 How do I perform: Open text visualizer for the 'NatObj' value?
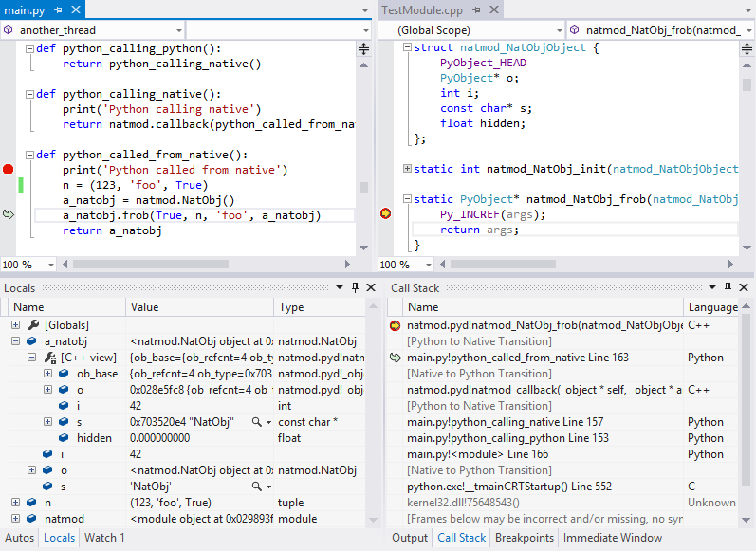tap(256, 486)
